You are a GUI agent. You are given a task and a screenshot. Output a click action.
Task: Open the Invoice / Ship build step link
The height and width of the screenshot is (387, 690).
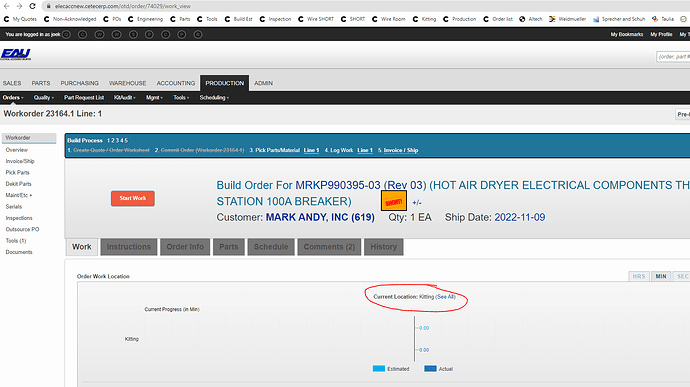[x=401, y=151]
